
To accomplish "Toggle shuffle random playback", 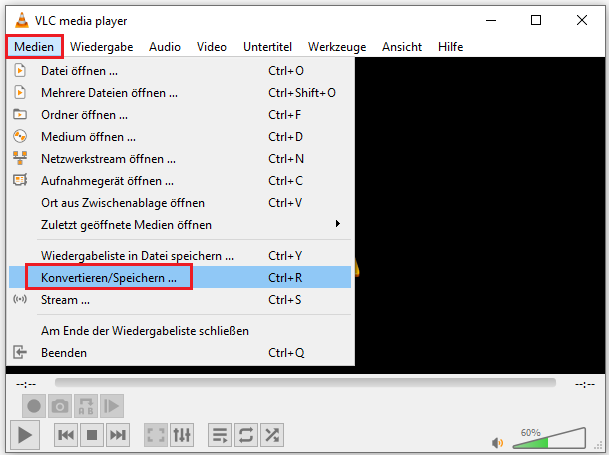I will [x=272, y=435].
